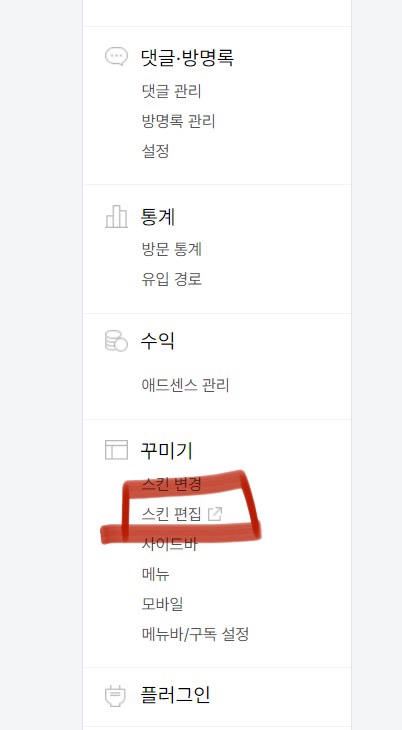Click the external link icon next to 스킨 편집
Image resolution: width=402 pixels, height=730 pixels.
215,514
